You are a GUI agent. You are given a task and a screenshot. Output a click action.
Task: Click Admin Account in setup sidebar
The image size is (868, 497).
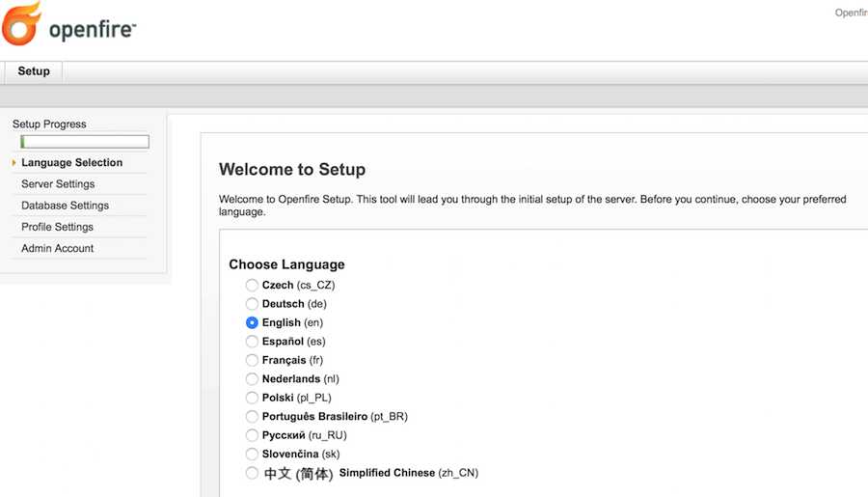pyautogui.click(x=58, y=249)
